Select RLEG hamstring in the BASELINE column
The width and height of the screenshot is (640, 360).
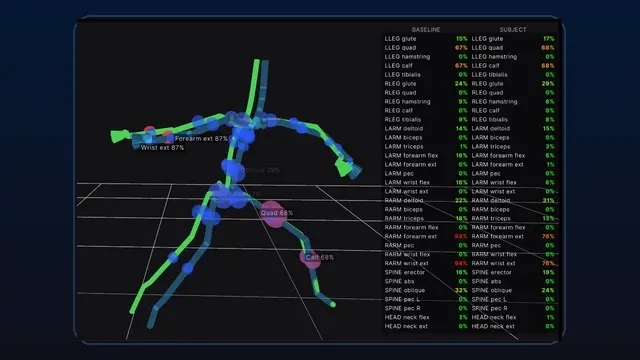426,102
